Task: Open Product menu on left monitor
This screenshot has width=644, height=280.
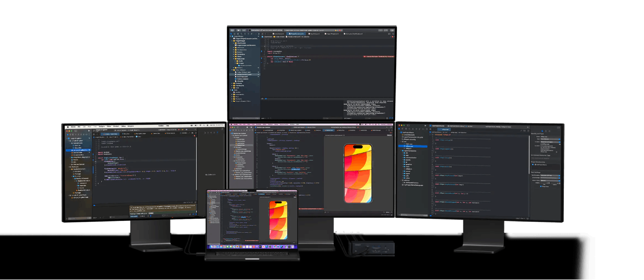Action: pos(116,126)
